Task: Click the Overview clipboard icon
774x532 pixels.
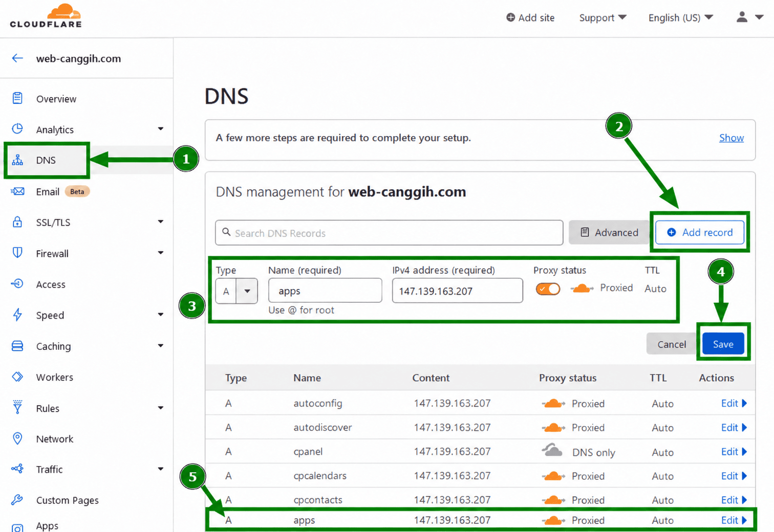Action: coord(17,98)
